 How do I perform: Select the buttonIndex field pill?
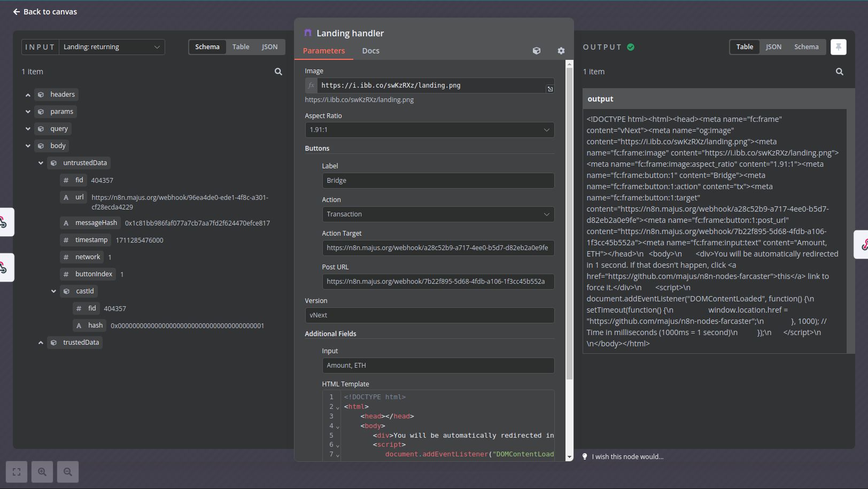coord(88,274)
